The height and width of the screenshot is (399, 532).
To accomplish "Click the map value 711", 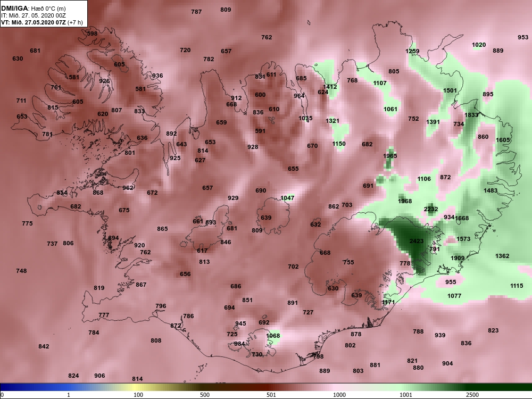I will (21, 101).
